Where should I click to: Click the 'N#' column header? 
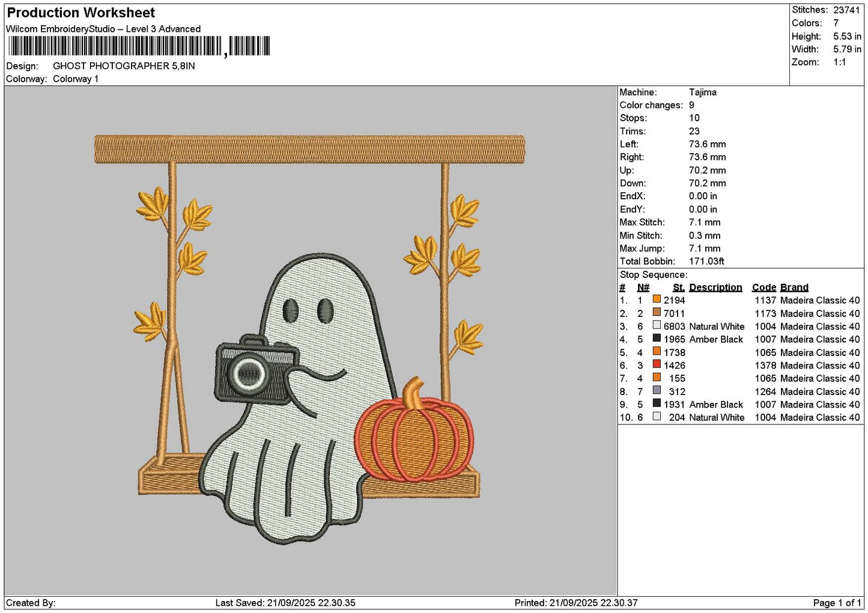tap(643, 288)
